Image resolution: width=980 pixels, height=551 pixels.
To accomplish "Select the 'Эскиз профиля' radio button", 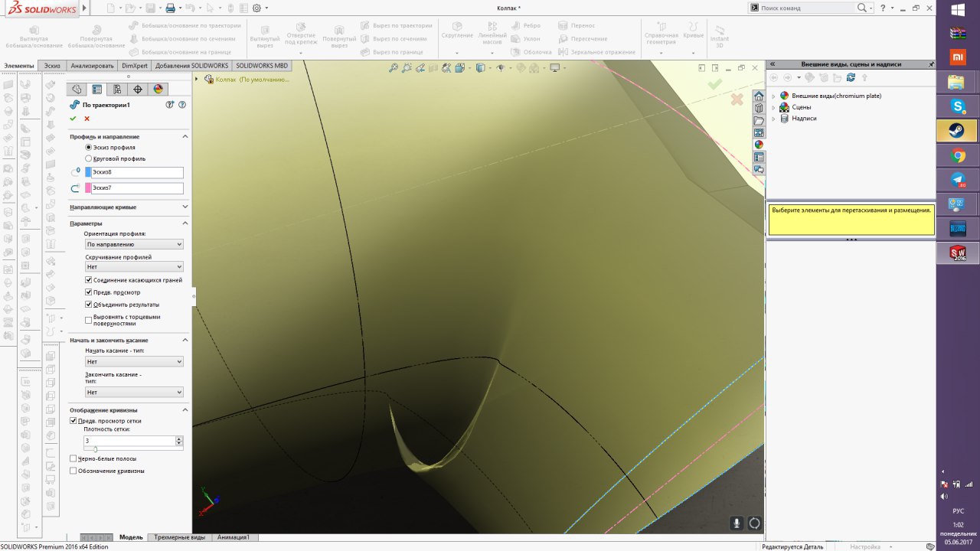I will (x=89, y=147).
